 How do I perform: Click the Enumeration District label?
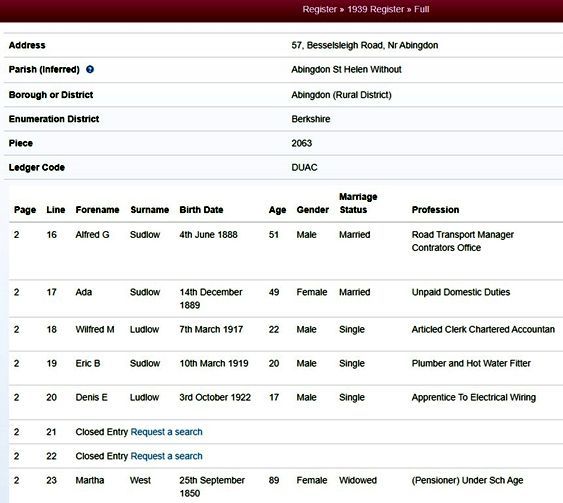(x=54, y=119)
